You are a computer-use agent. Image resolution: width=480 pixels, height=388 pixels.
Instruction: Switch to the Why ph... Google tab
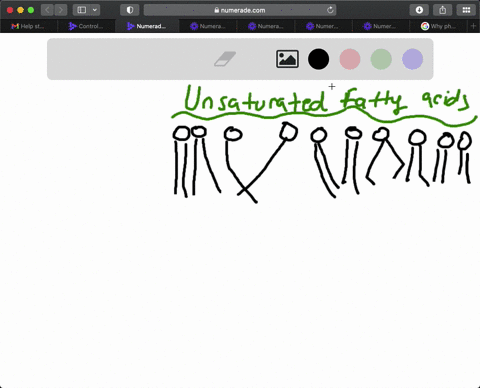(439, 26)
